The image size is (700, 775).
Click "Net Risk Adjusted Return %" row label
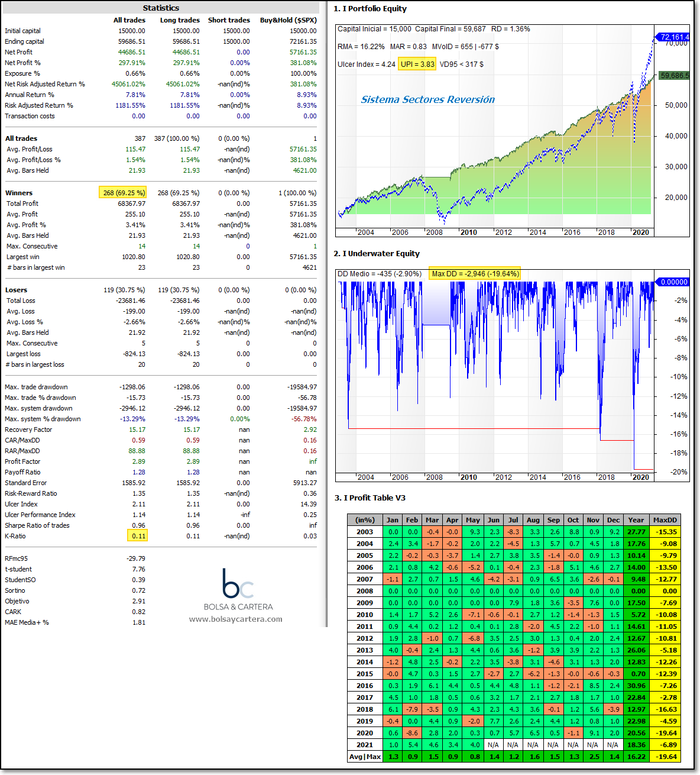45,84
